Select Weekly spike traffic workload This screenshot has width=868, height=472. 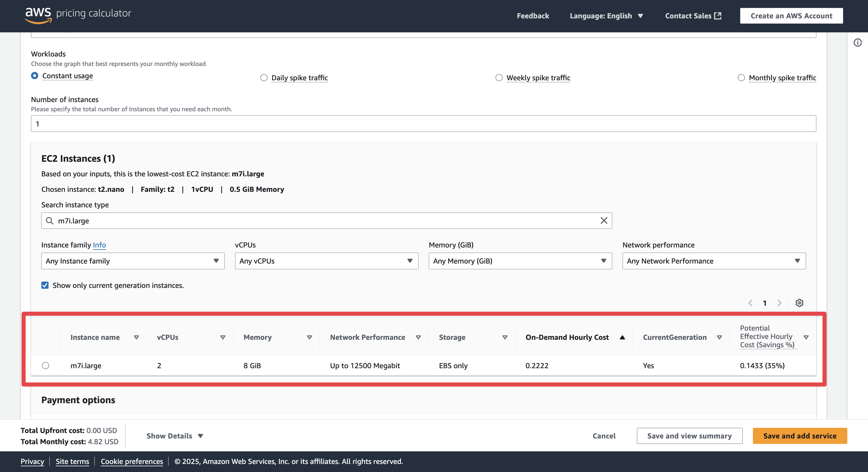point(499,78)
